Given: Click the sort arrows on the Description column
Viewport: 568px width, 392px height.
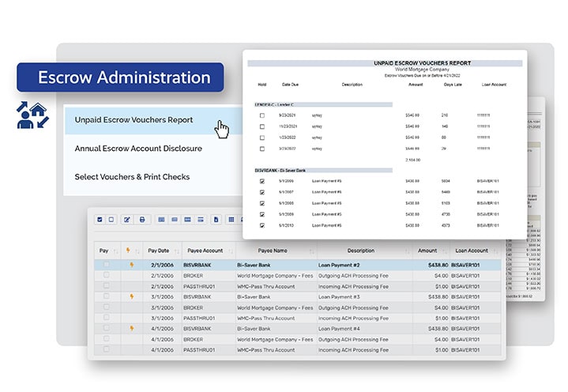Looking at the screenshot, I should click(407, 251).
